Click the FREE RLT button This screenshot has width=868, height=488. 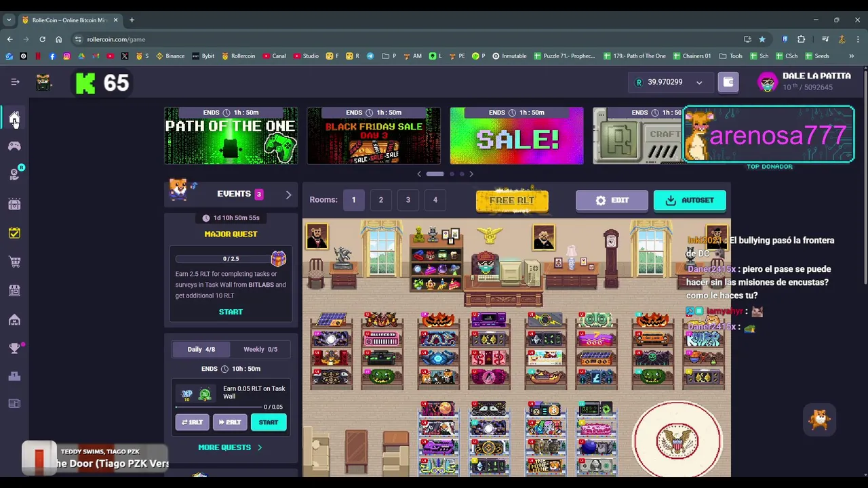pos(512,201)
